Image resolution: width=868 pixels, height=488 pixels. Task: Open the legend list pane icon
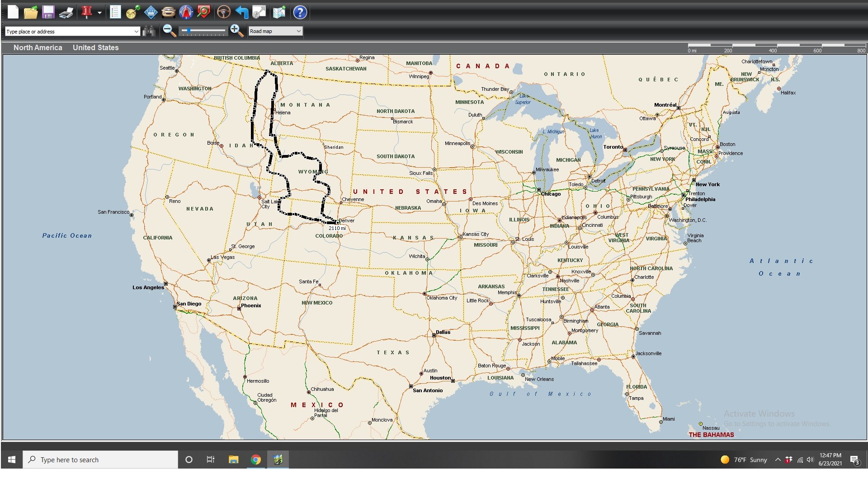pyautogui.click(x=115, y=12)
